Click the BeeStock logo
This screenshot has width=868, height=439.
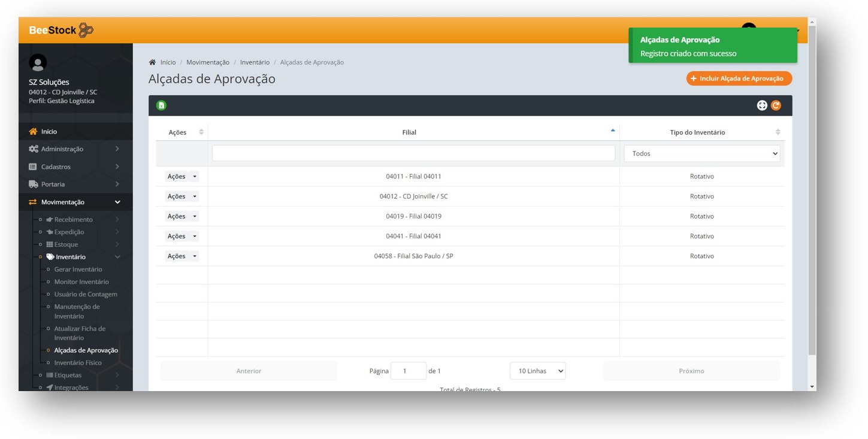(x=61, y=30)
